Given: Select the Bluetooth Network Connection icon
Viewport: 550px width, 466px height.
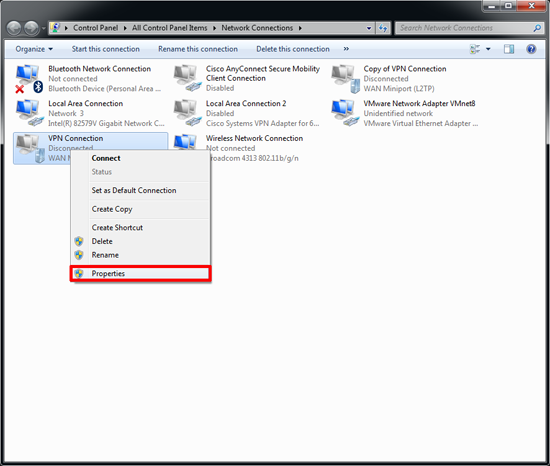Looking at the screenshot, I should tap(29, 79).
